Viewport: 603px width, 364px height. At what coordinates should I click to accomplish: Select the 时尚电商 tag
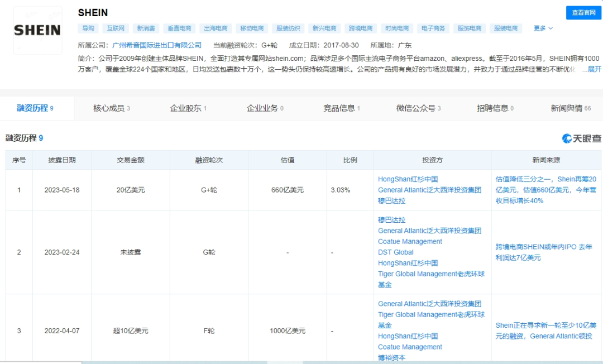397,28
